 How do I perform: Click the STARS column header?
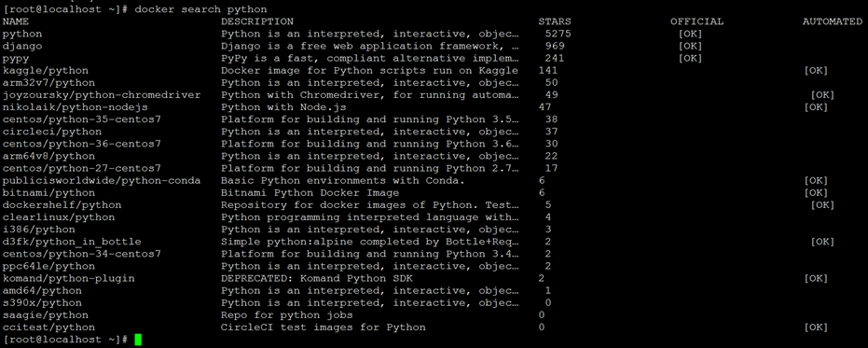pyautogui.click(x=555, y=21)
